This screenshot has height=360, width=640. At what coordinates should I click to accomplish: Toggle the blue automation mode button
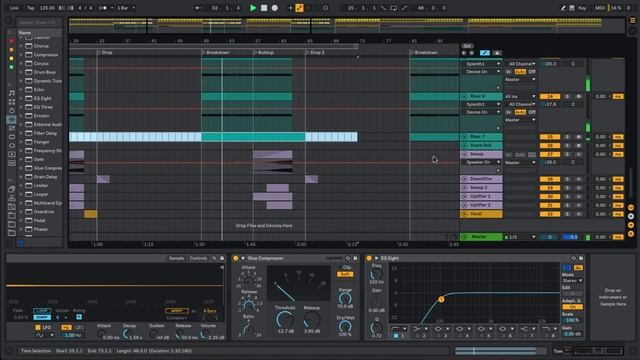tap(484, 53)
